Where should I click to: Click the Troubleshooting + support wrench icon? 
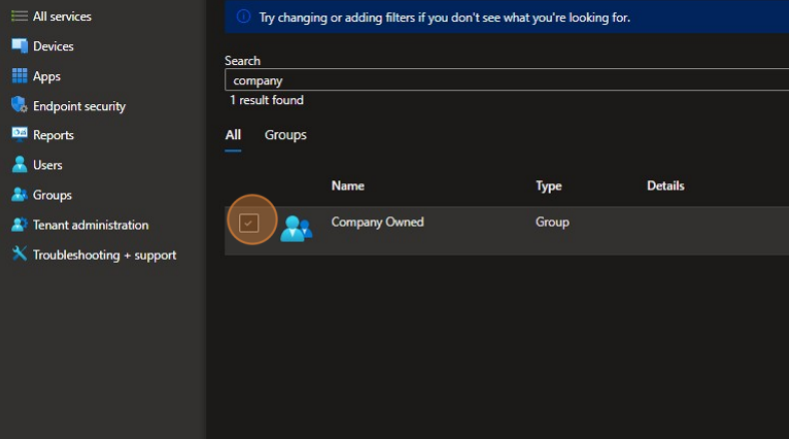tap(19, 255)
